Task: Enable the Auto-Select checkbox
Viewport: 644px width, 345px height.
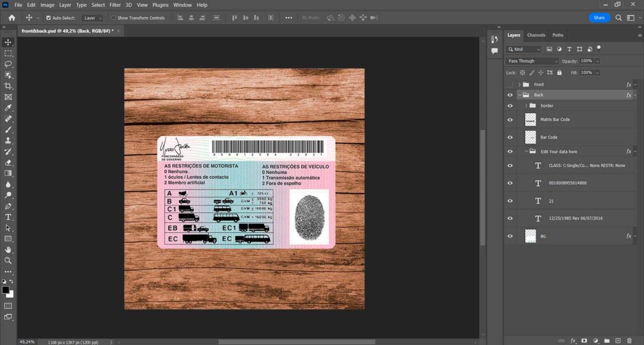Action: tap(49, 18)
